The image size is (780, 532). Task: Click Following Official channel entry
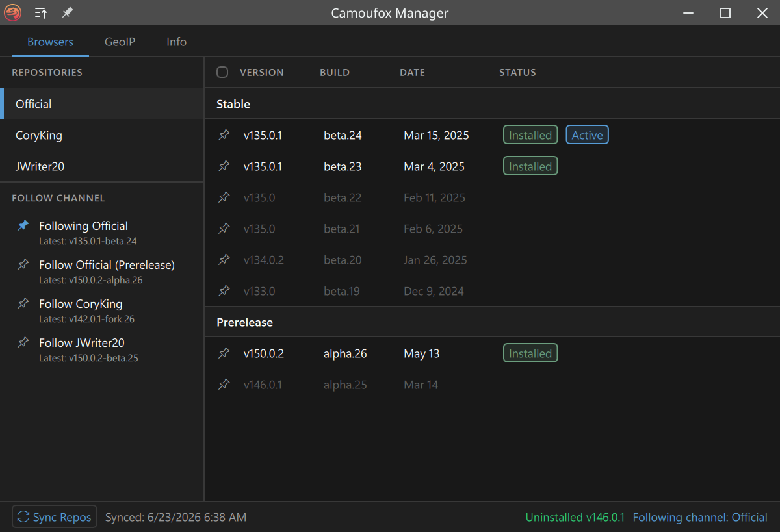tap(102, 233)
